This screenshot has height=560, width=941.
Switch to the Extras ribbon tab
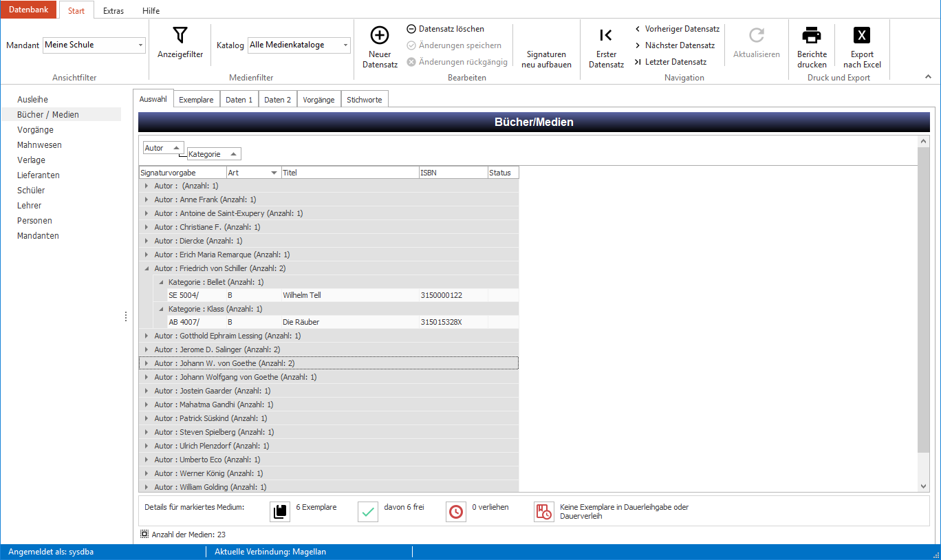[x=113, y=11]
